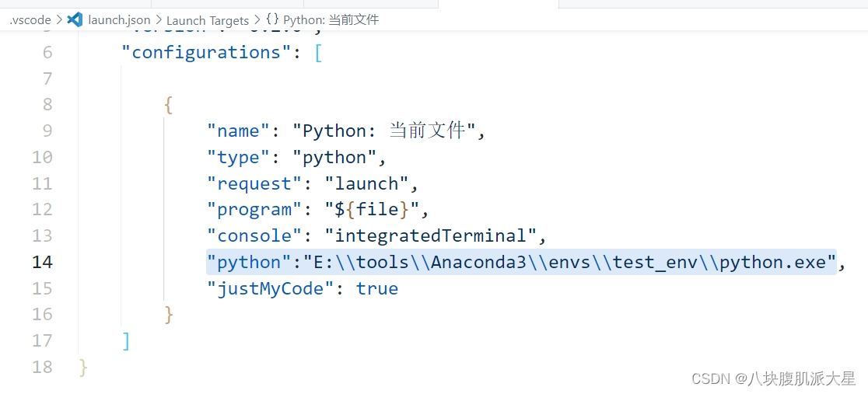
Task: Click line number 7 in the gutter
Action: [x=47, y=78]
